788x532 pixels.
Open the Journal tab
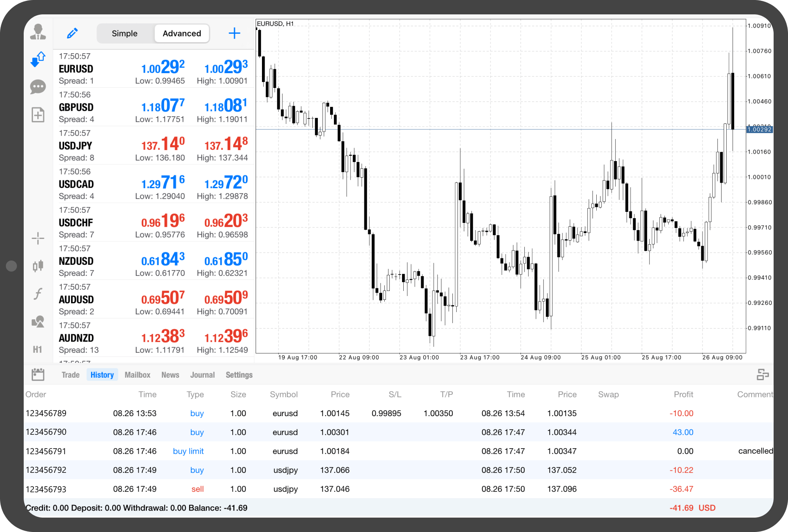pyautogui.click(x=203, y=374)
